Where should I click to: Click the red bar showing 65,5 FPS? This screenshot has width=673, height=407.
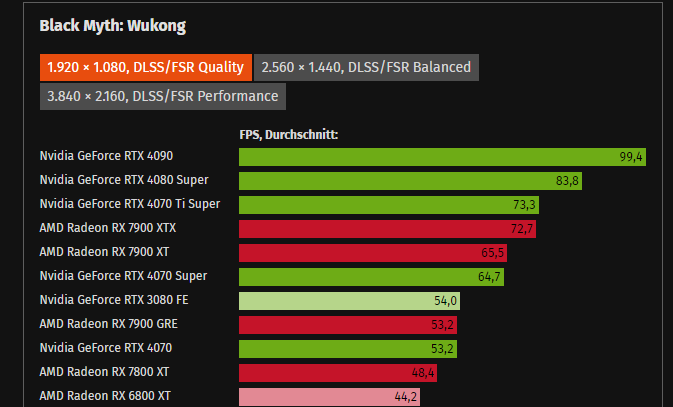pyautogui.click(x=373, y=253)
